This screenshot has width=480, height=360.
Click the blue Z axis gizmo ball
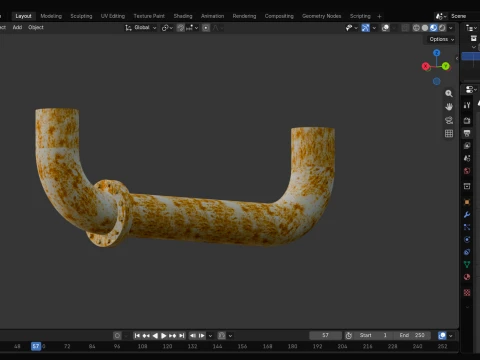437,53
